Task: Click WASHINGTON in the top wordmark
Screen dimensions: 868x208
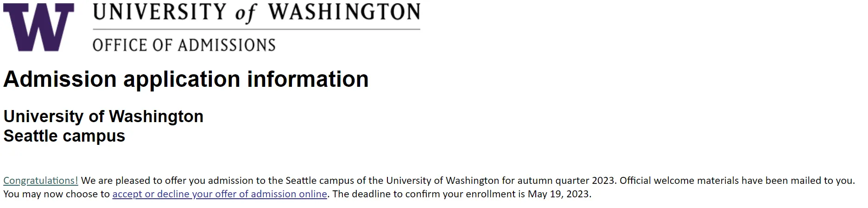Action: click(344, 12)
